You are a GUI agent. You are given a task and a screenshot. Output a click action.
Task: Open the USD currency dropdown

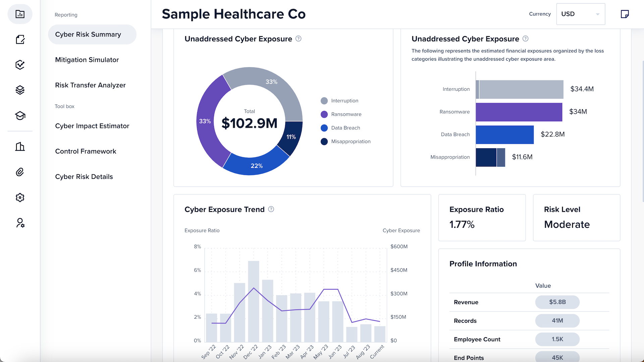click(x=580, y=14)
